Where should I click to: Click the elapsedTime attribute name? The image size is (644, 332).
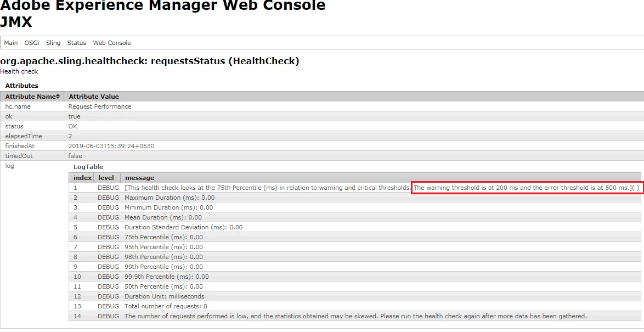pos(24,136)
